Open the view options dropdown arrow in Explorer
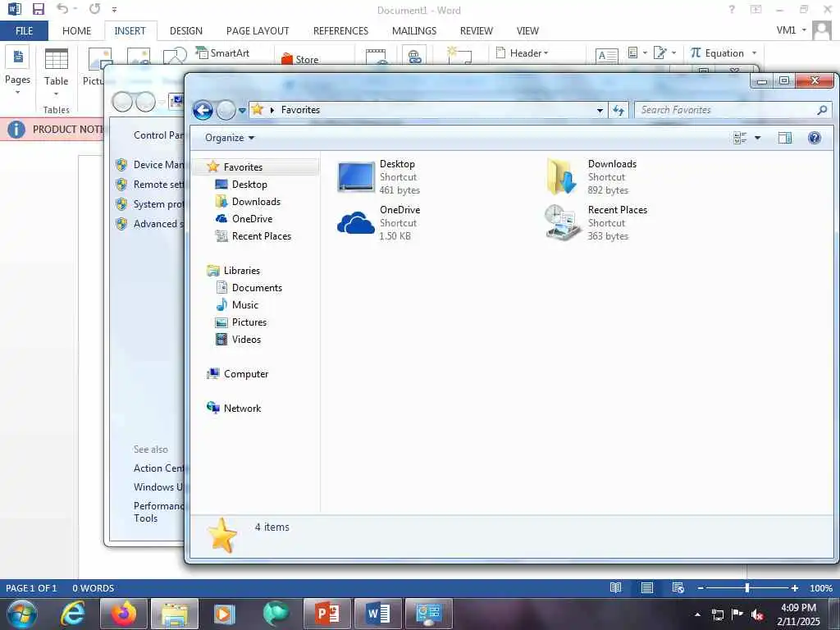 click(x=757, y=138)
